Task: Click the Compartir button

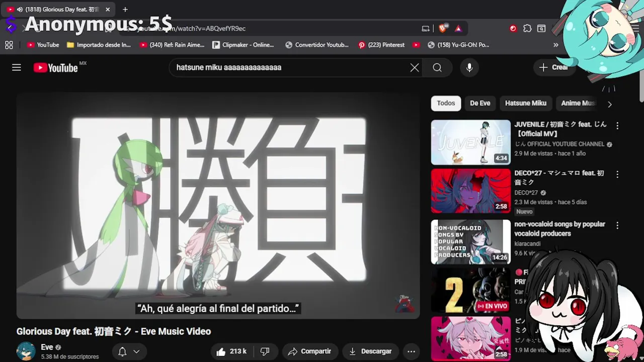Action: coord(310,351)
